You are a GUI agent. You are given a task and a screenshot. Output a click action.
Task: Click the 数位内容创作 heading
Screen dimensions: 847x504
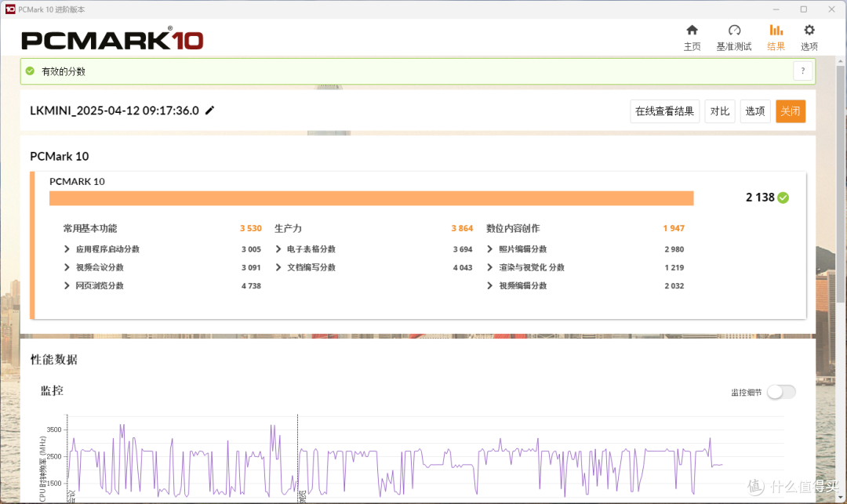[x=513, y=228]
